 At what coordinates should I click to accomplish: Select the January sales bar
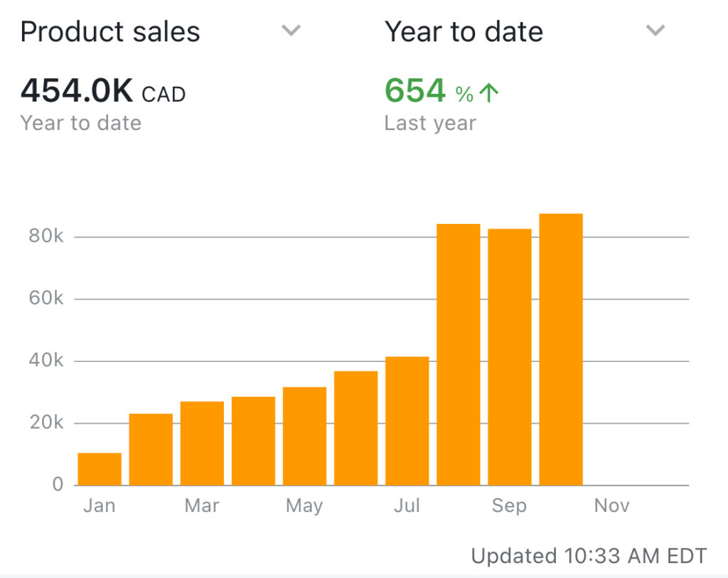coord(100,469)
